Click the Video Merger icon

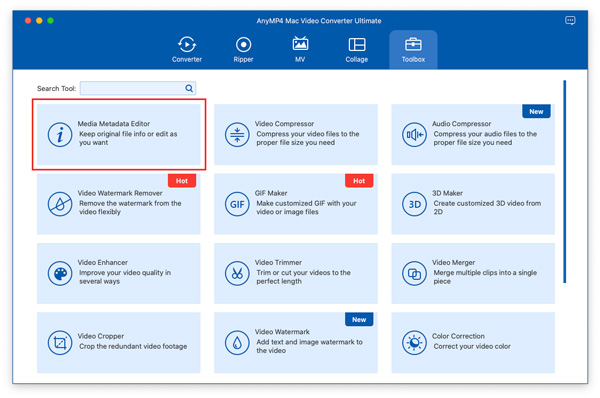click(x=414, y=273)
